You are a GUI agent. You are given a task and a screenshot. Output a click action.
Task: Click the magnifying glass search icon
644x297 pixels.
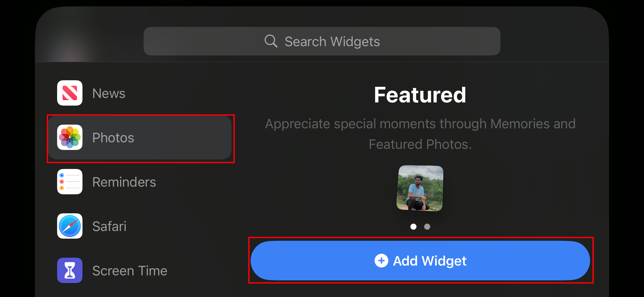pos(271,41)
